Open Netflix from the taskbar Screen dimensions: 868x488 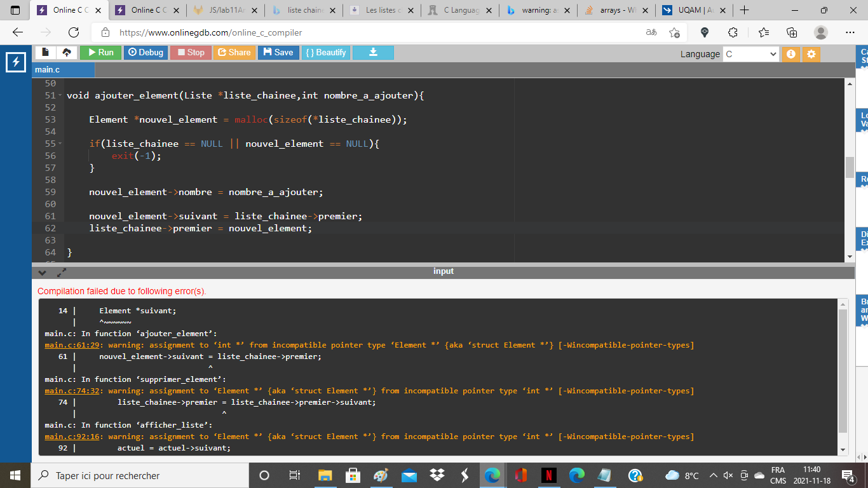click(549, 475)
